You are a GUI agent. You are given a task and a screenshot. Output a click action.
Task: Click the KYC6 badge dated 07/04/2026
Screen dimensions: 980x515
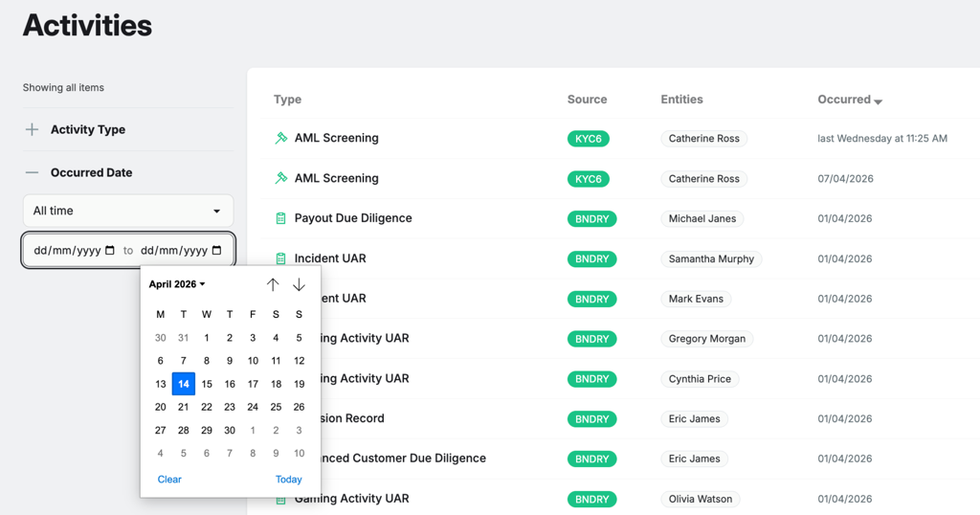click(x=589, y=179)
